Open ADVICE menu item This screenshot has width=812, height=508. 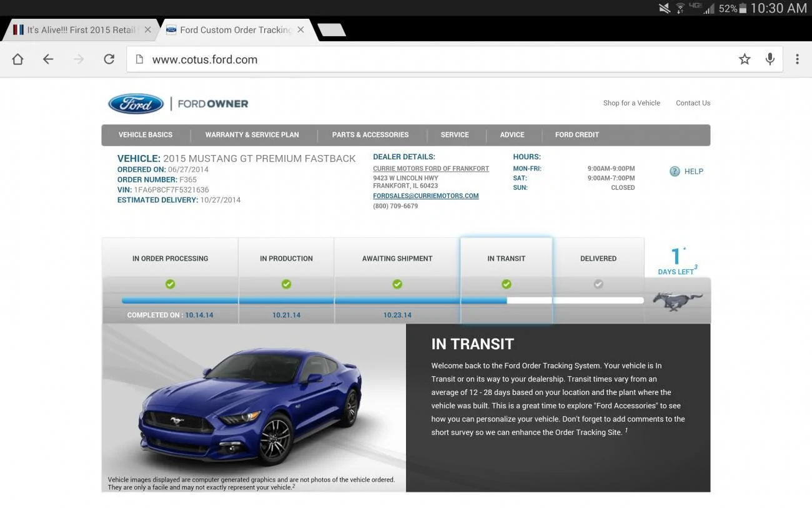tap(512, 135)
